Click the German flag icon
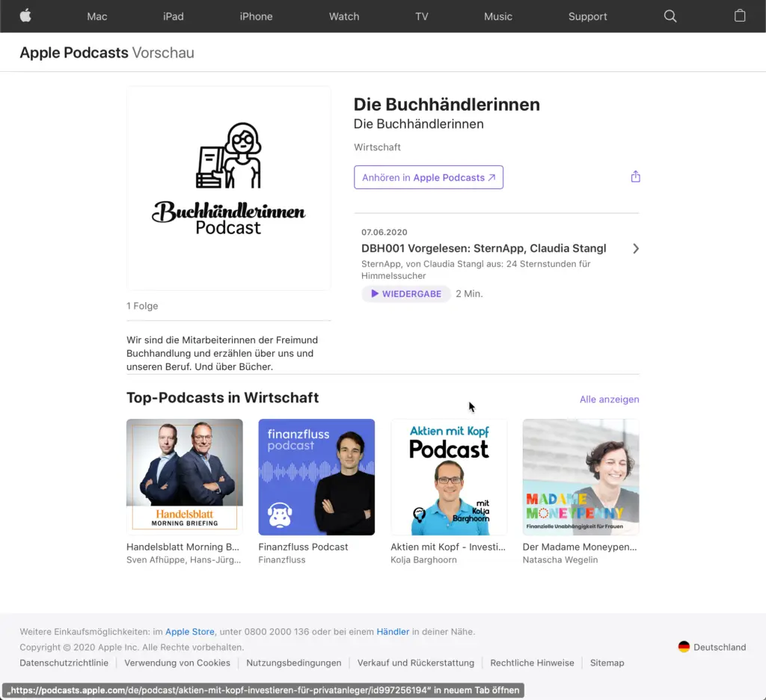 (x=684, y=647)
